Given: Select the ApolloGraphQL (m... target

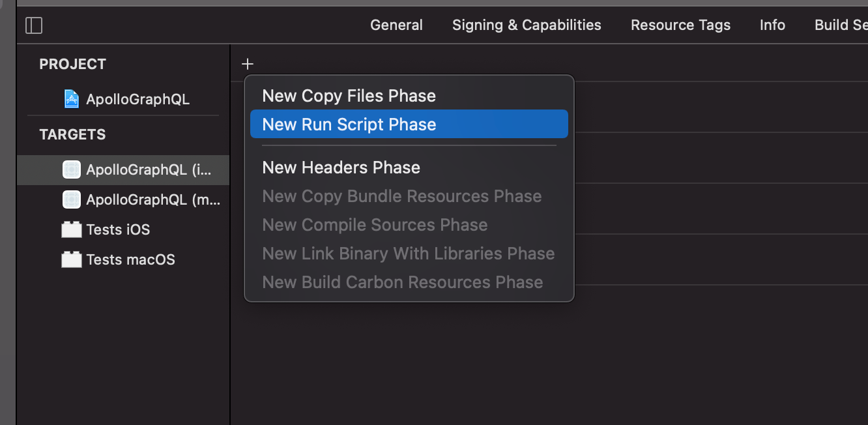Looking at the screenshot, I should 152,199.
